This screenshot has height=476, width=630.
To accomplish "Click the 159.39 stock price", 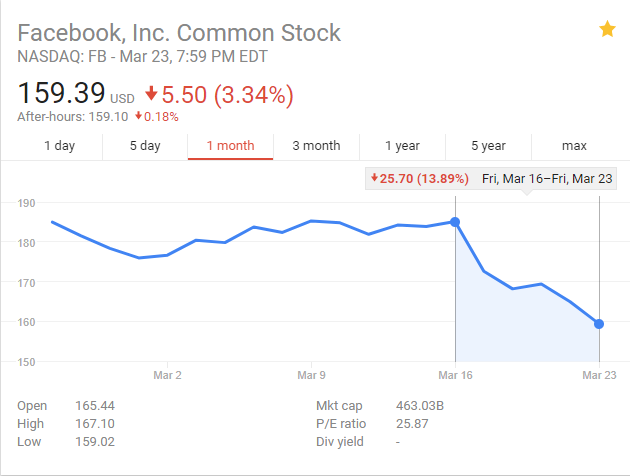I will [62, 94].
